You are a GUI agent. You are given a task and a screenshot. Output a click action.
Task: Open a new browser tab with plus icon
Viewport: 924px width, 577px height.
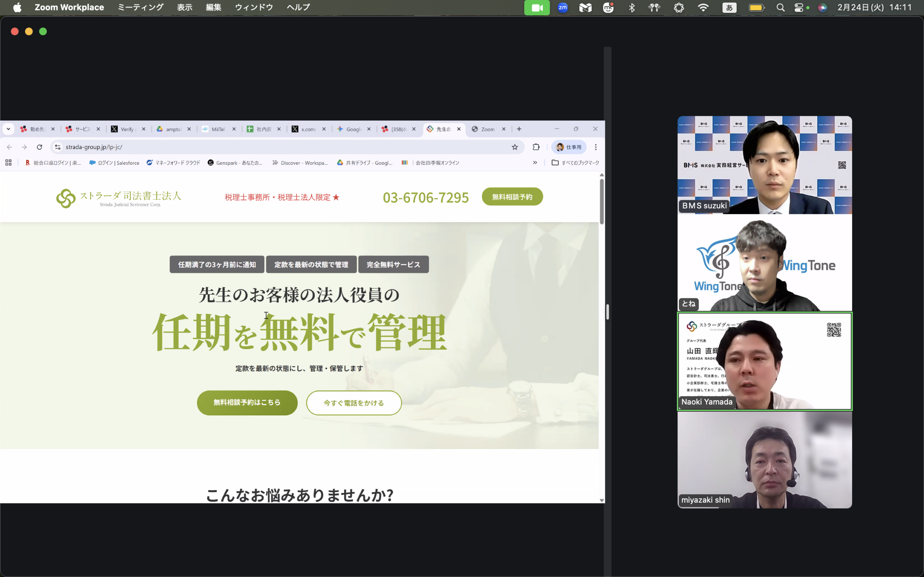point(519,129)
